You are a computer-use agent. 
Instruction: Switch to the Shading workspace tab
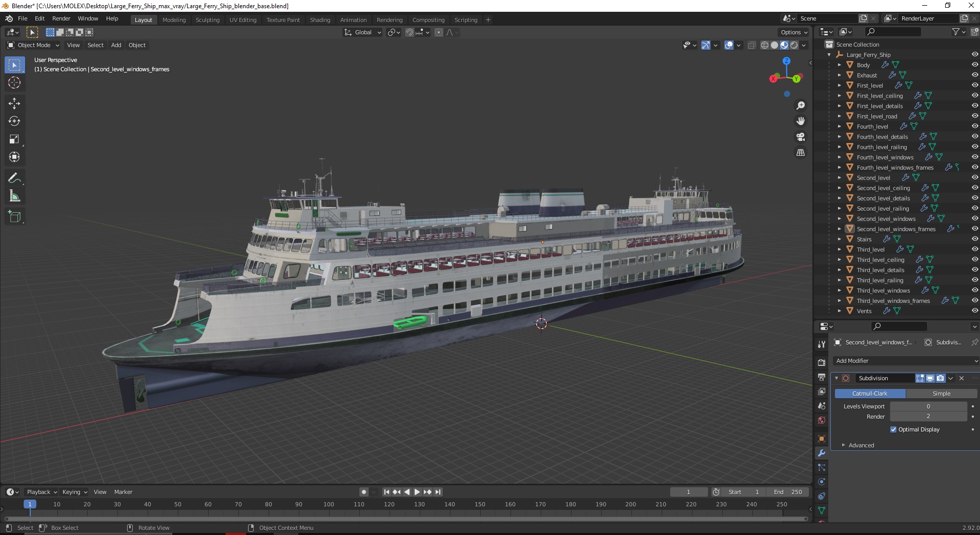pyautogui.click(x=320, y=20)
